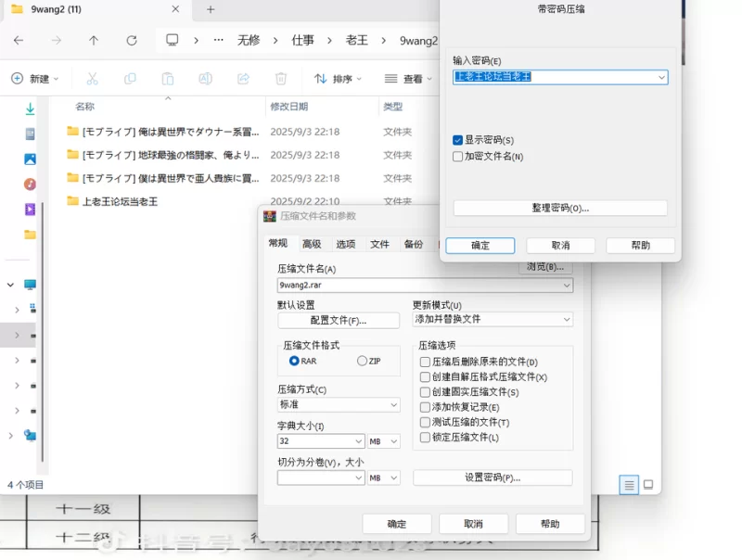Go up one folder level

point(94,41)
